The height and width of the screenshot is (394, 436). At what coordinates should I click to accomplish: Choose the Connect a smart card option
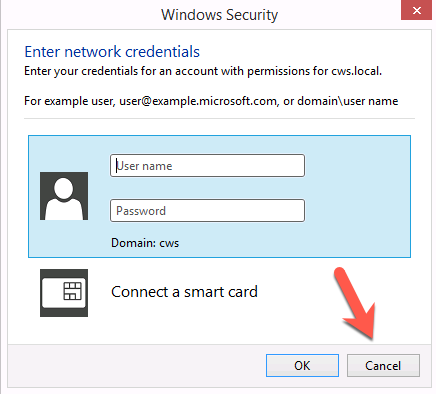[x=184, y=292]
